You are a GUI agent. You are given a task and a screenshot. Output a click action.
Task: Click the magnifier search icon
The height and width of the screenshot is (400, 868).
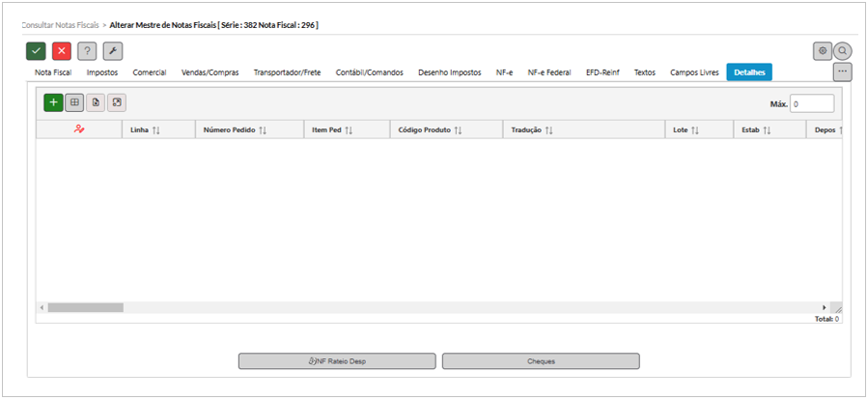click(842, 51)
